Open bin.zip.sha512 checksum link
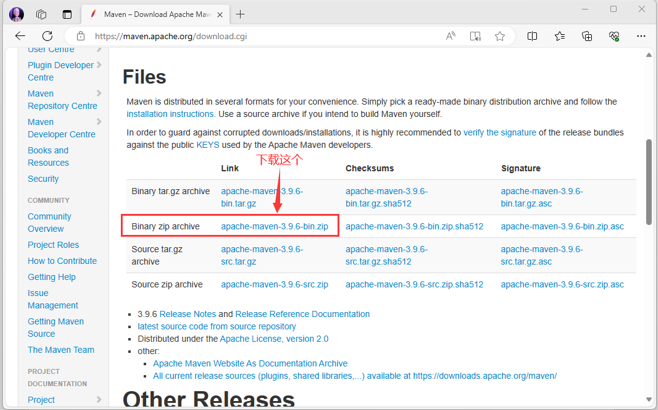Viewport: 658px width, 410px height. (x=414, y=227)
